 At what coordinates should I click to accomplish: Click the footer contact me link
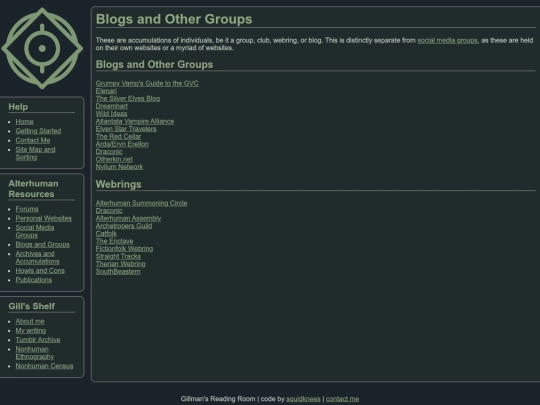coord(342,399)
